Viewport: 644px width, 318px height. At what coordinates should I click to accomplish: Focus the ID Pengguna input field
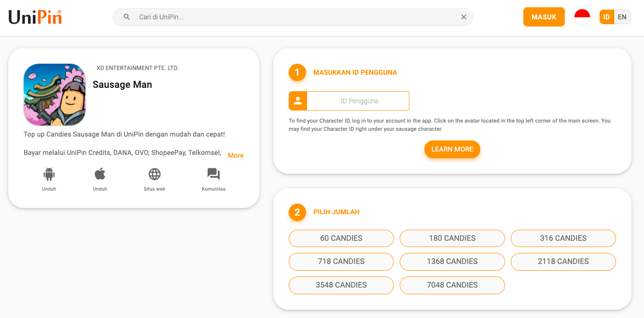[x=358, y=101]
